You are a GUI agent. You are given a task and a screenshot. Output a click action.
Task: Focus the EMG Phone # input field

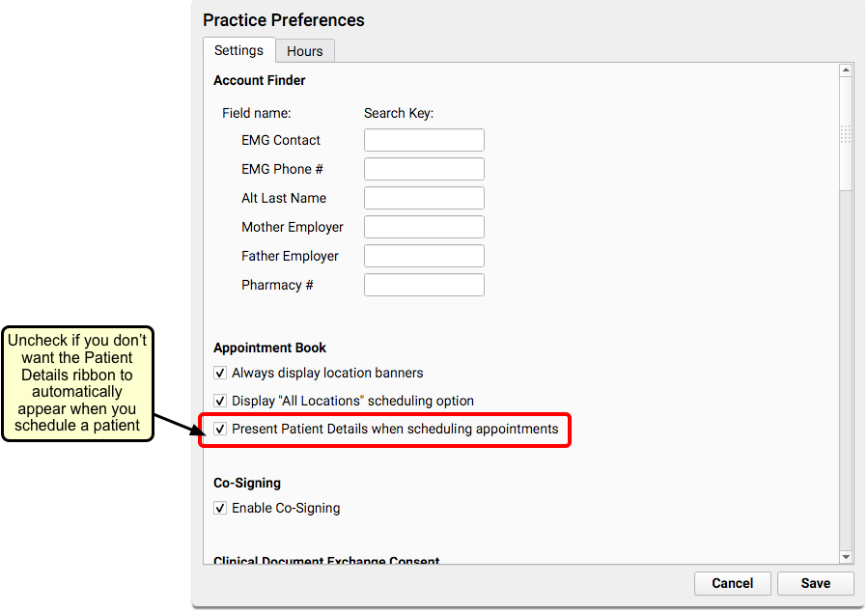tap(424, 169)
